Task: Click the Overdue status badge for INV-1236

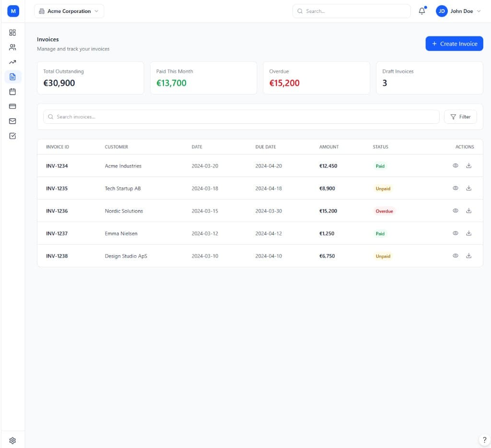Action: coord(384,211)
